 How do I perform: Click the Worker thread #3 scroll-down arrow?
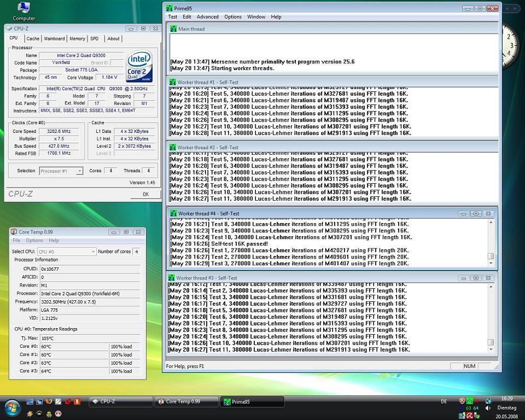click(491, 349)
